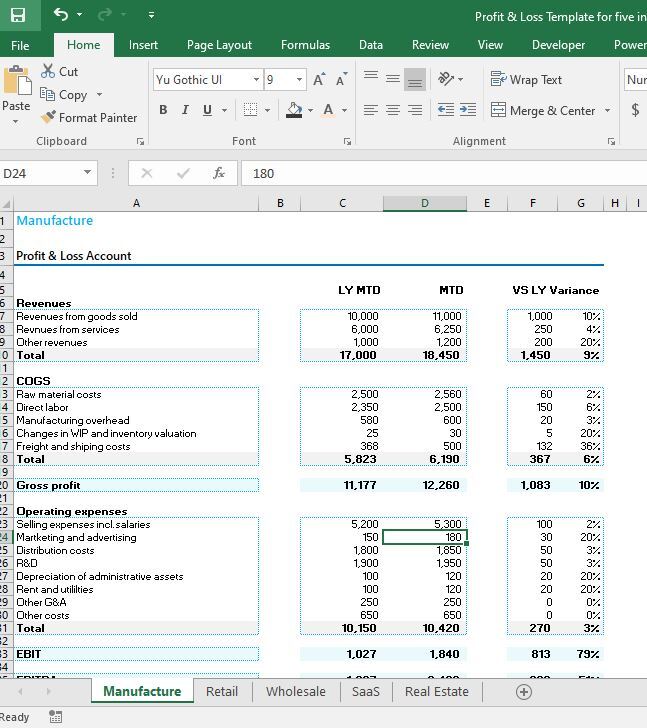The height and width of the screenshot is (728, 647).
Task: Click the Select All corner triangle
Action: (6, 203)
